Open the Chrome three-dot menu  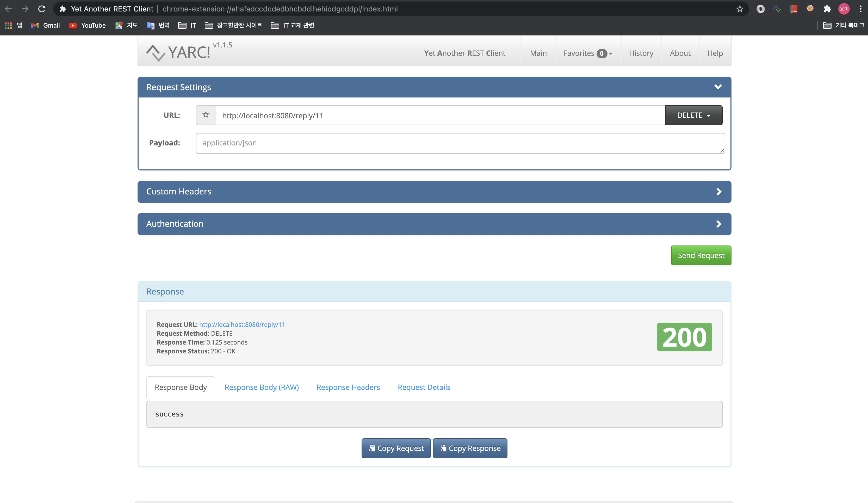tap(860, 9)
